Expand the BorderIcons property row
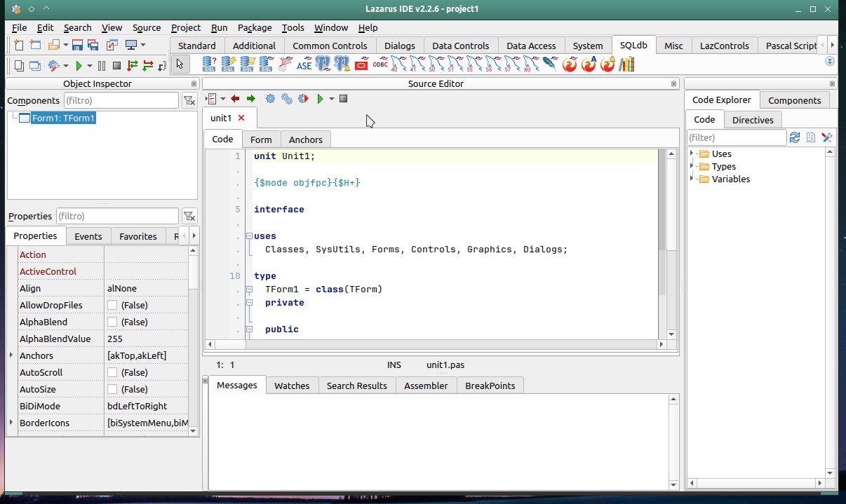846x504 pixels. (x=11, y=423)
